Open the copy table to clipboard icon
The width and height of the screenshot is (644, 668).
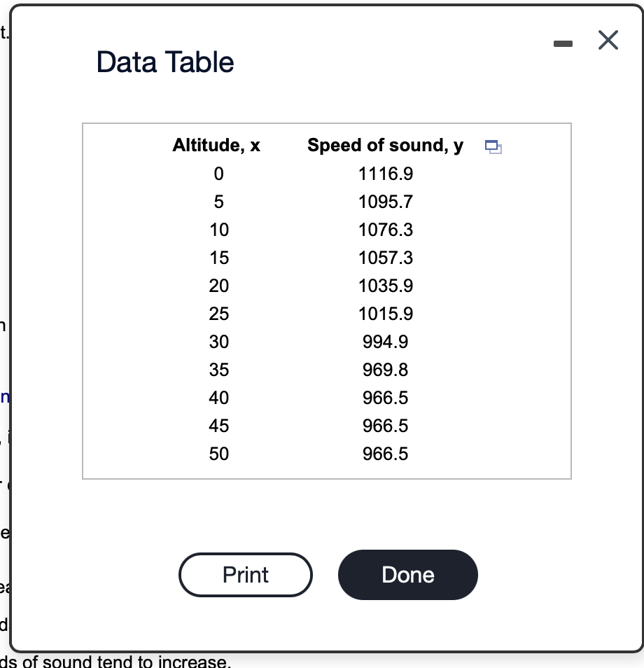coord(493,147)
